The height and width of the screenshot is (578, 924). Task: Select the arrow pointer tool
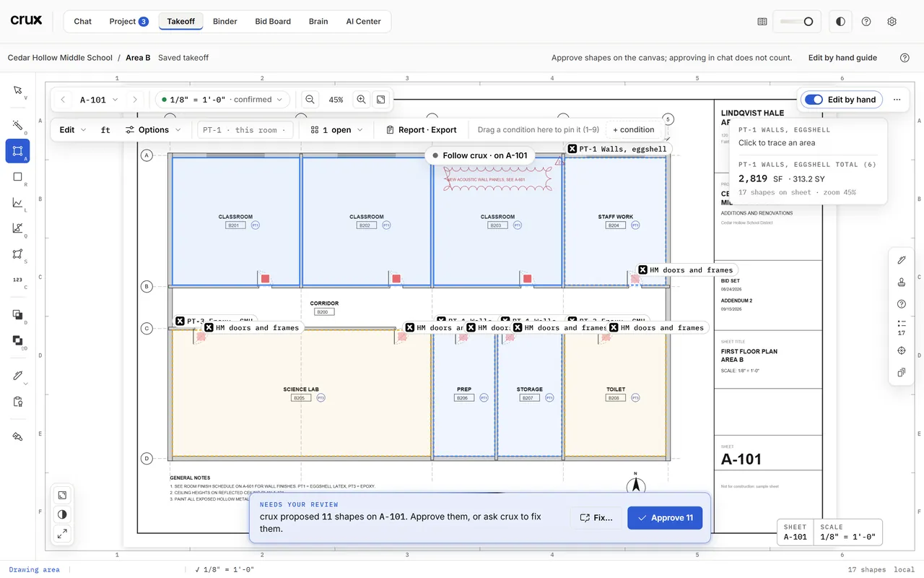(x=17, y=91)
